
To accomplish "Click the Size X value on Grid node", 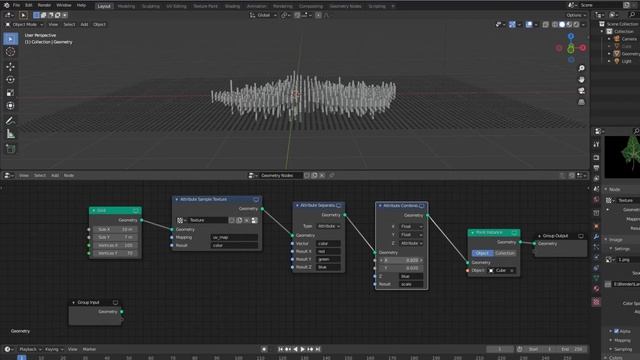I will [116, 229].
